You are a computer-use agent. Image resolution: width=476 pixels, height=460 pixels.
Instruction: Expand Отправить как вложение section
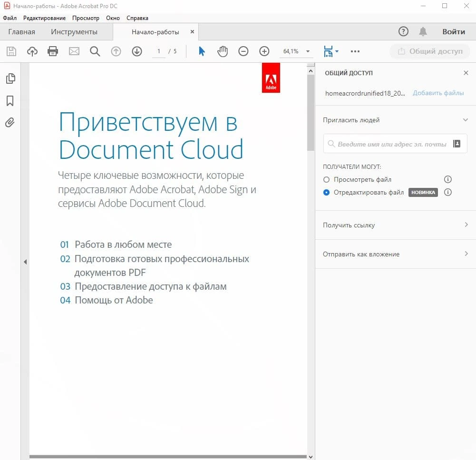click(466, 254)
